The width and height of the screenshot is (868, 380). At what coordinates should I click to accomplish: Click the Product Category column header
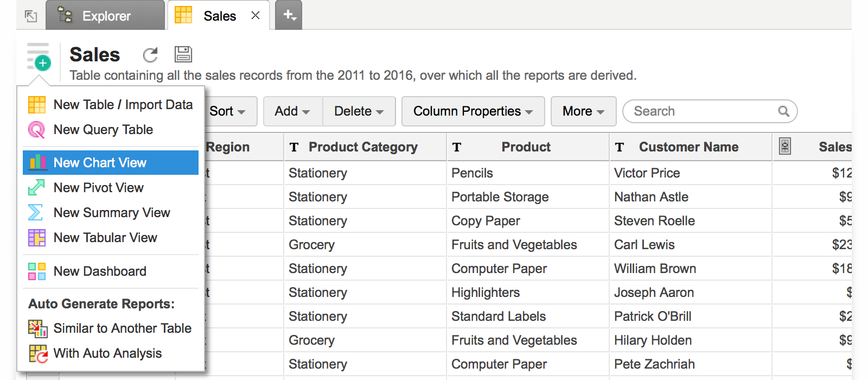click(x=363, y=147)
